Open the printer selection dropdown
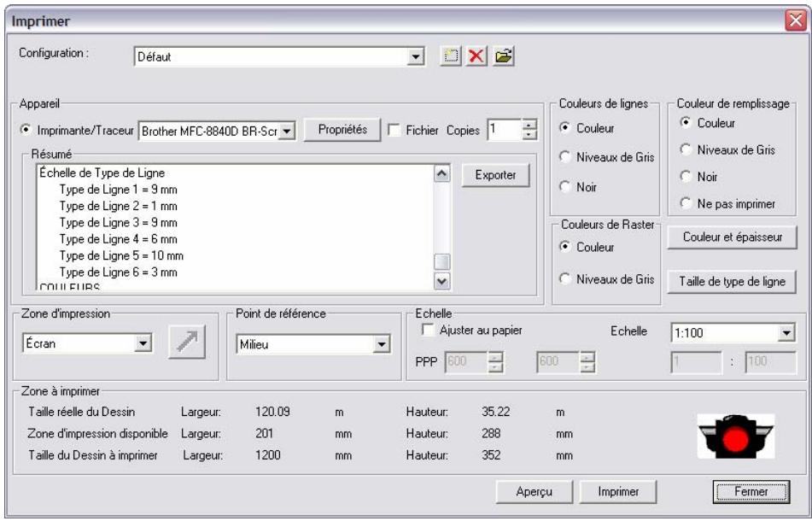812x521 pixels. (x=288, y=131)
